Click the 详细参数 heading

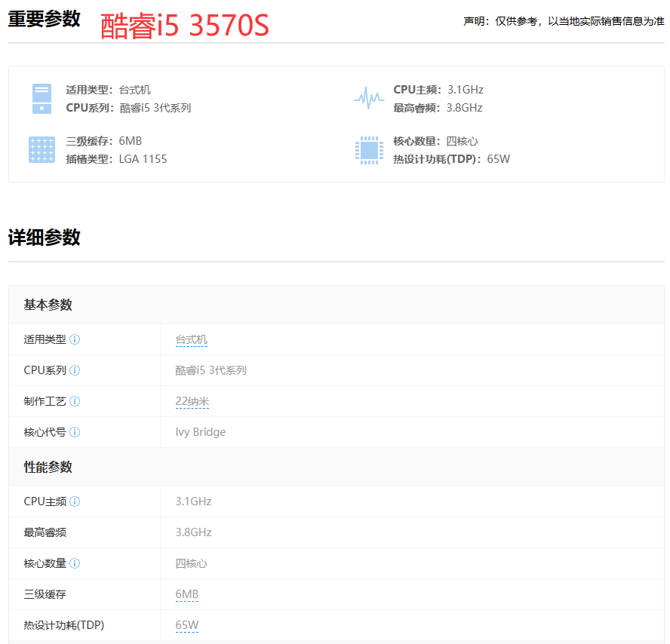click(44, 238)
